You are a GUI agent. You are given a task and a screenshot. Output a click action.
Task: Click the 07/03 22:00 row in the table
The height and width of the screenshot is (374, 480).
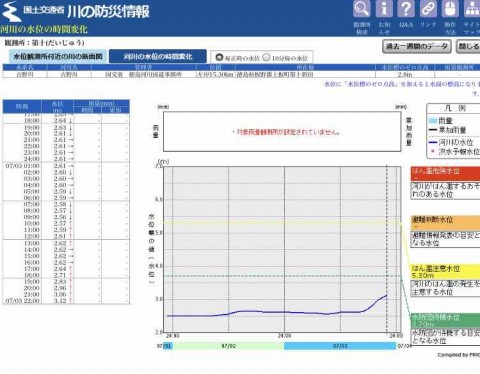click(66, 301)
